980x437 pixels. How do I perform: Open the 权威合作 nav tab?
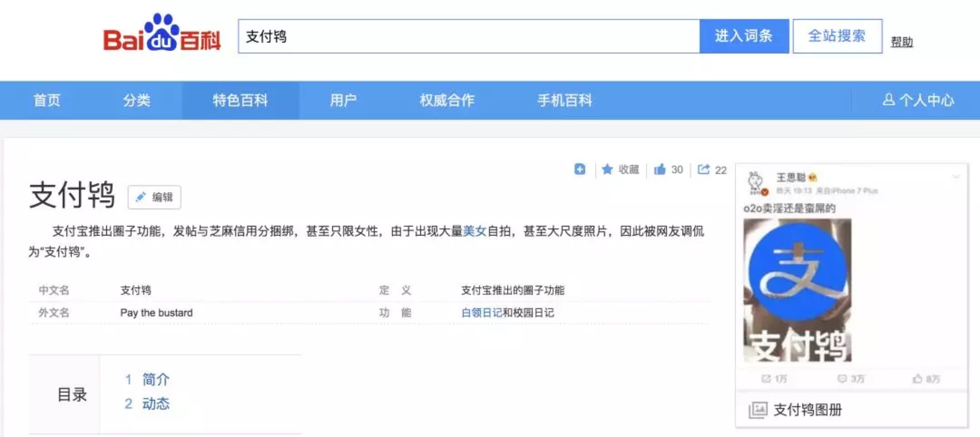point(447,100)
